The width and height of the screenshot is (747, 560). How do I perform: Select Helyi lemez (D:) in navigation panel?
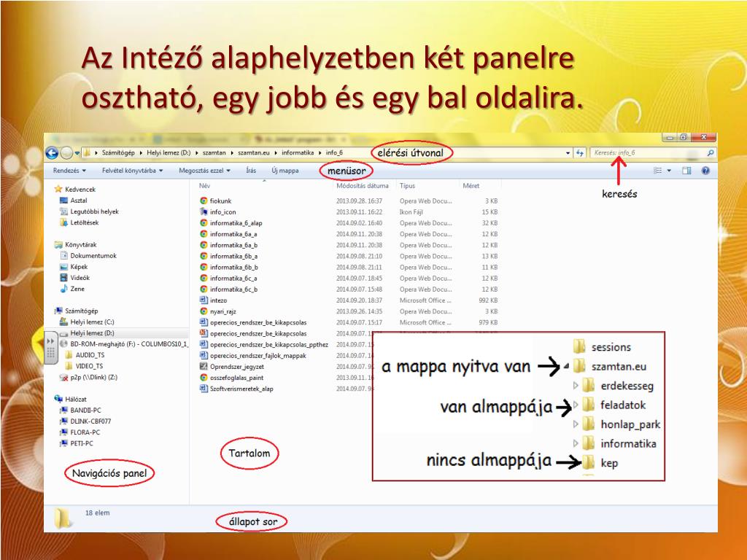click(92, 332)
